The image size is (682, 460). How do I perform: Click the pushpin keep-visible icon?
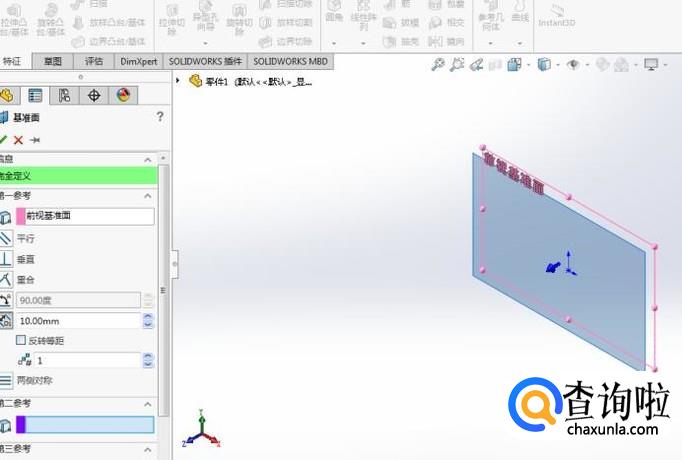[x=35, y=140]
